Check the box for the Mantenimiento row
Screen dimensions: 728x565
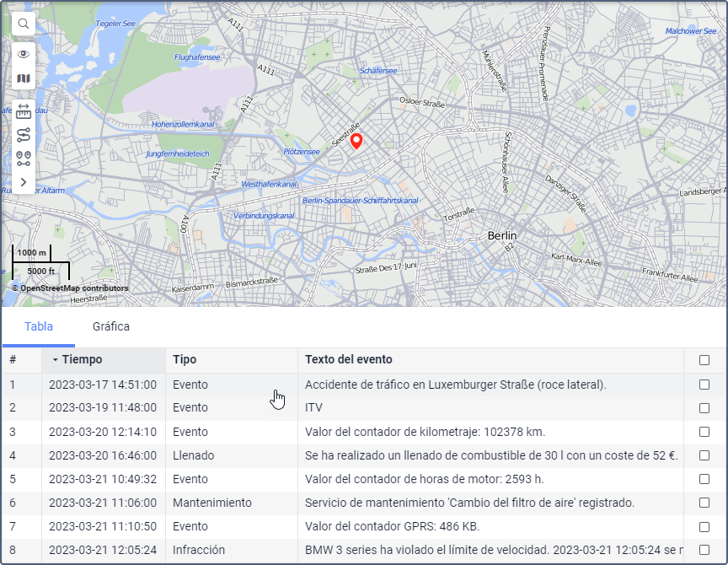click(x=704, y=503)
